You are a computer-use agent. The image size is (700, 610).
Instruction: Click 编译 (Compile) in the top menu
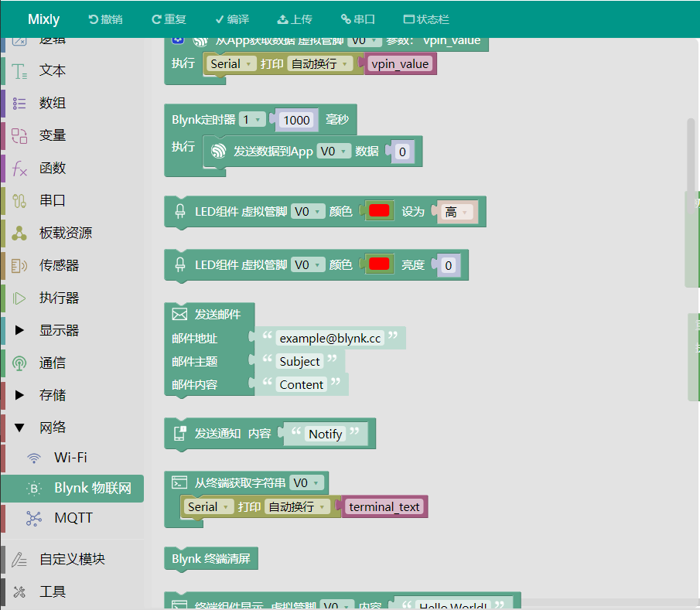[231, 19]
